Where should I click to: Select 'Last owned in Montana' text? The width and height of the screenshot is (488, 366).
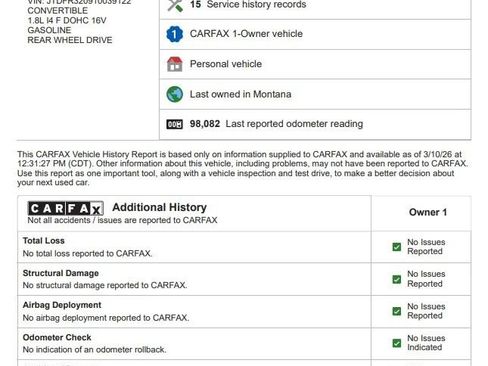[x=240, y=94]
